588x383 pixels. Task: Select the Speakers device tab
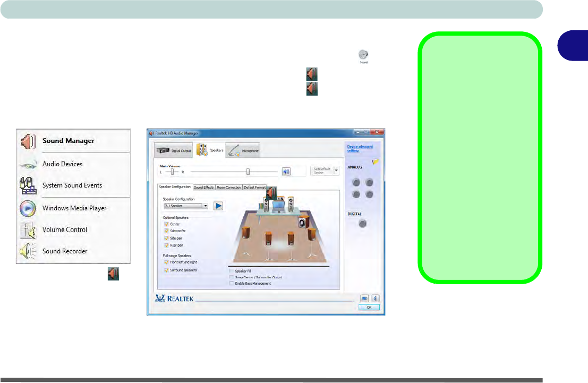210,150
